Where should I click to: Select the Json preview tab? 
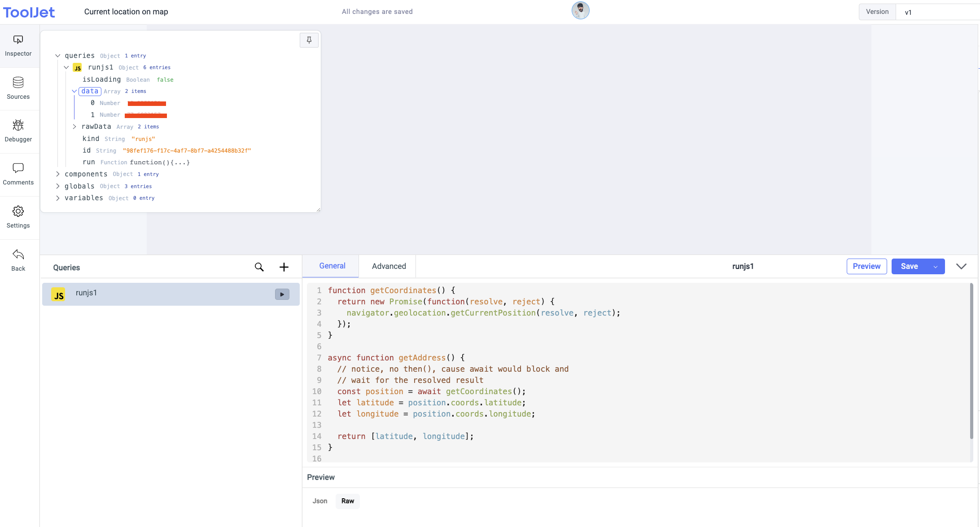tap(319, 501)
